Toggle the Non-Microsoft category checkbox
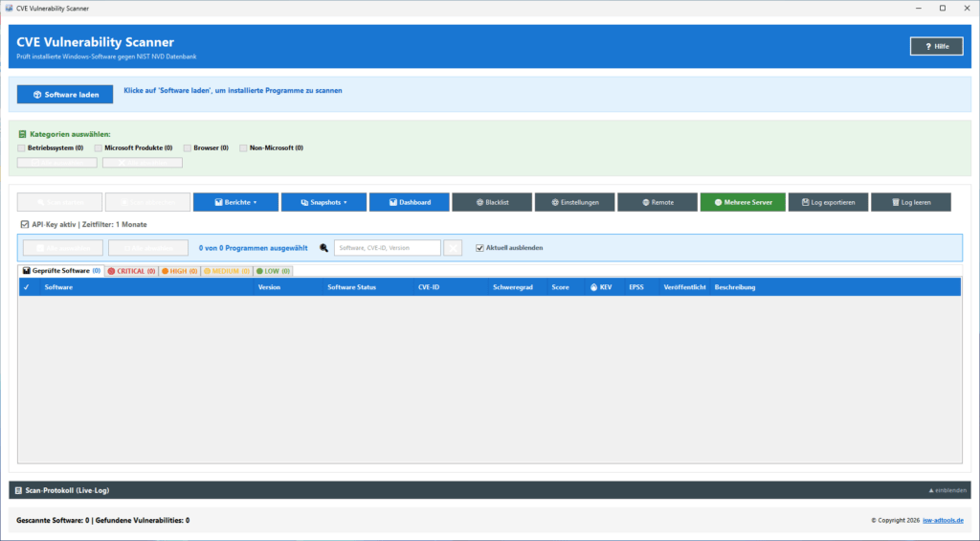Image resolution: width=980 pixels, height=541 pixels. 243,148
